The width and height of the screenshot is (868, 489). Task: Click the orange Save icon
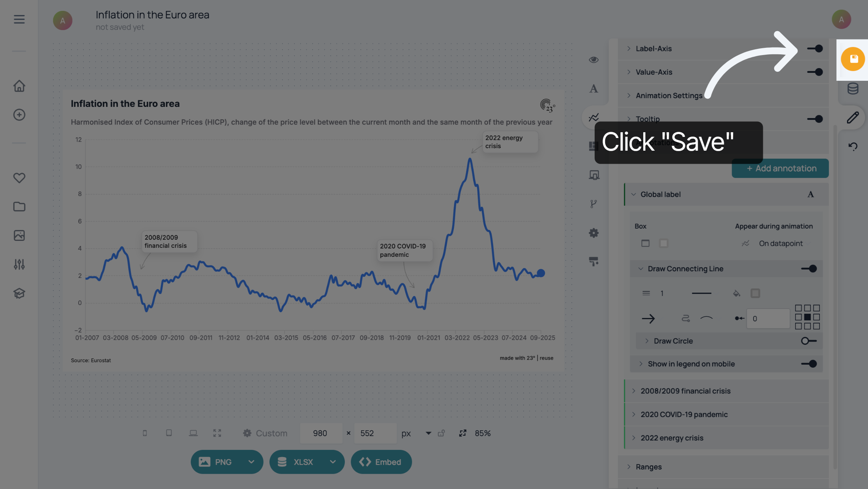point(853,59)
